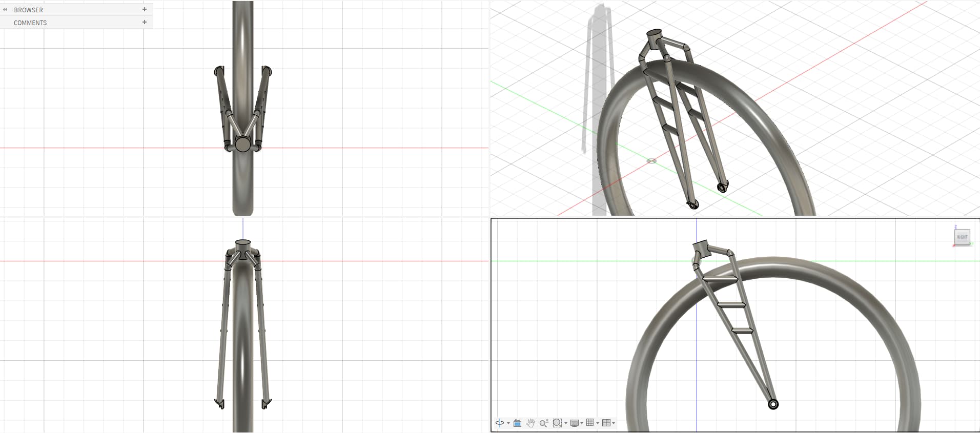This screenshot has width=980, height=433.
Task: Click the RIGHT face of ViewCube
Action: [962, 237]
